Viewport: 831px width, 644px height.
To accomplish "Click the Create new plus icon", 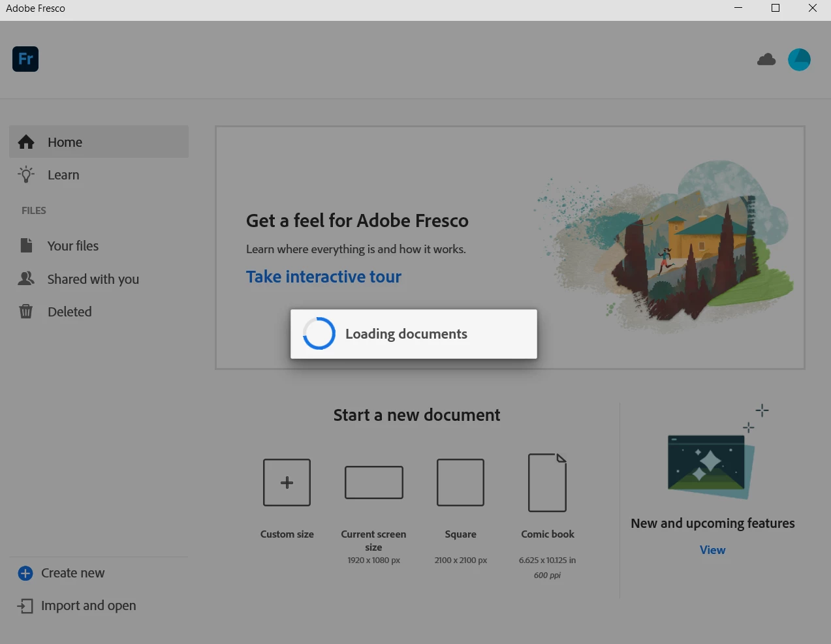I will (x=25, y=574).
